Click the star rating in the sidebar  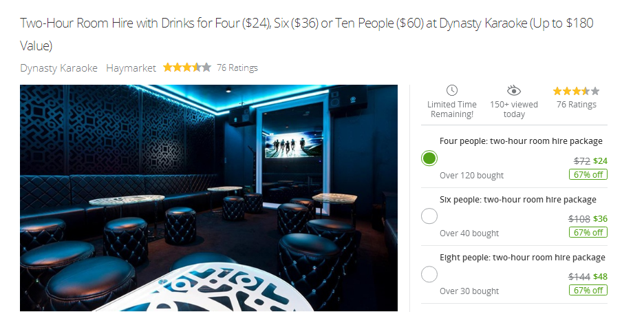pyautogui.click(x=576, y=91)
